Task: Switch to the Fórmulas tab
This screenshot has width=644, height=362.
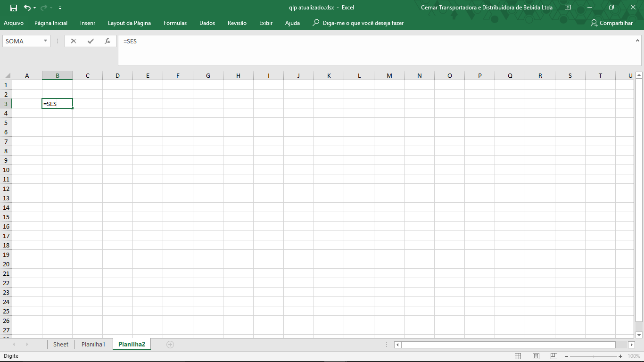Action: coord(175,23)
